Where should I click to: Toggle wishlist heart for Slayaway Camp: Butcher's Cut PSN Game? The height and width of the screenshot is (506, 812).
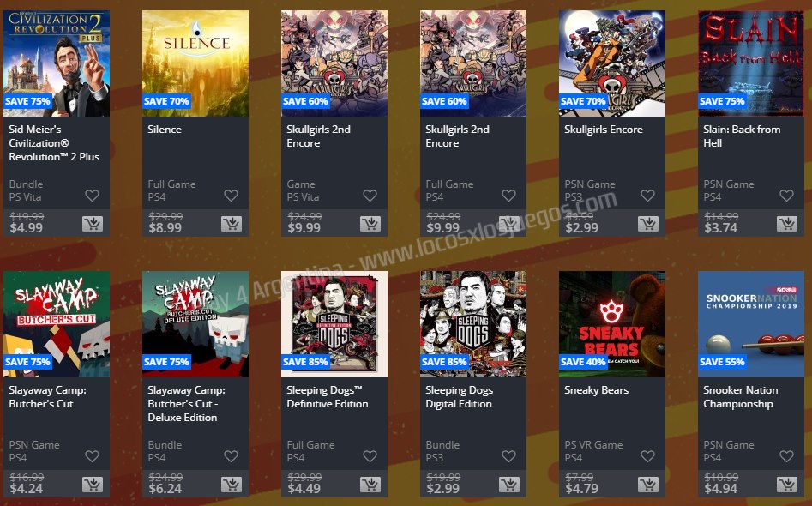point(93,456)
